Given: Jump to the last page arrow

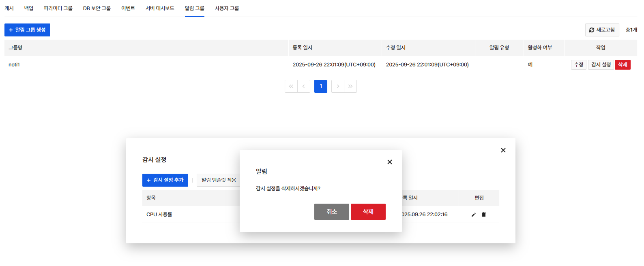Looking at the screenshot, I should click(350, 86).
